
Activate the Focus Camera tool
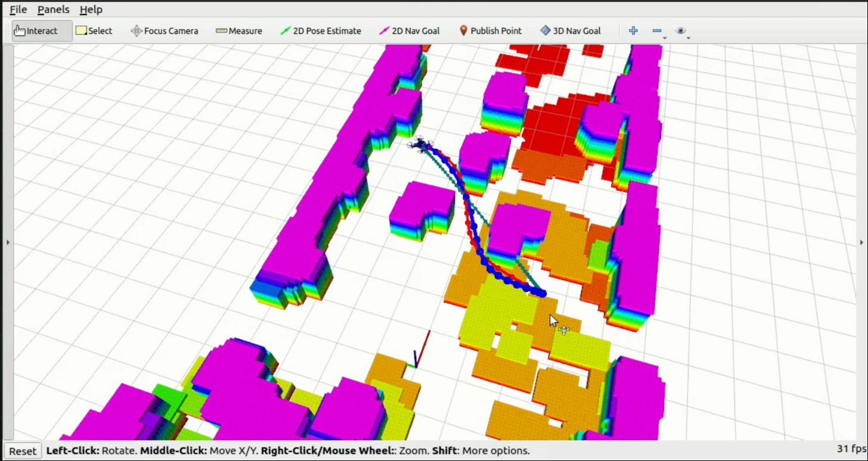[x=164, y=31]
